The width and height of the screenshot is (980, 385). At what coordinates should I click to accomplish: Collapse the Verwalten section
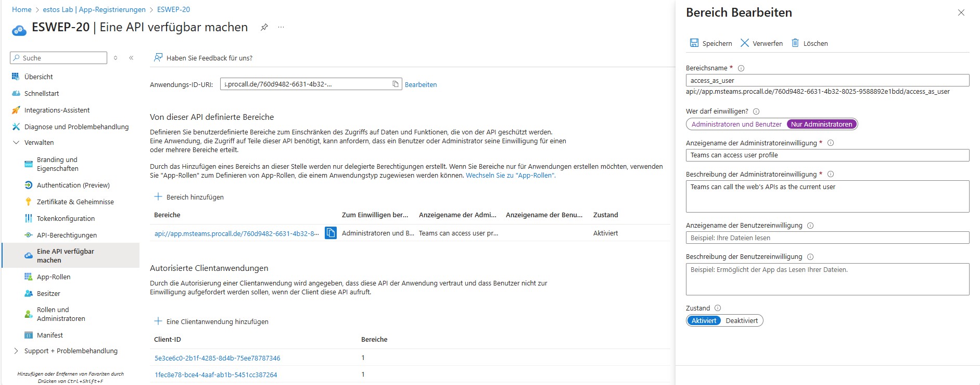click(16, 142)
